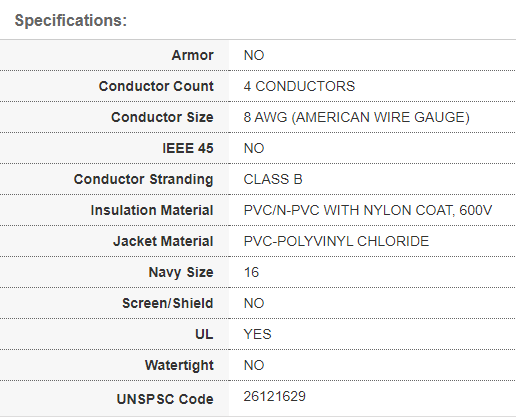Screen dimensions: 516x418
Task: Select the CLASS B value
Action: 273,179
